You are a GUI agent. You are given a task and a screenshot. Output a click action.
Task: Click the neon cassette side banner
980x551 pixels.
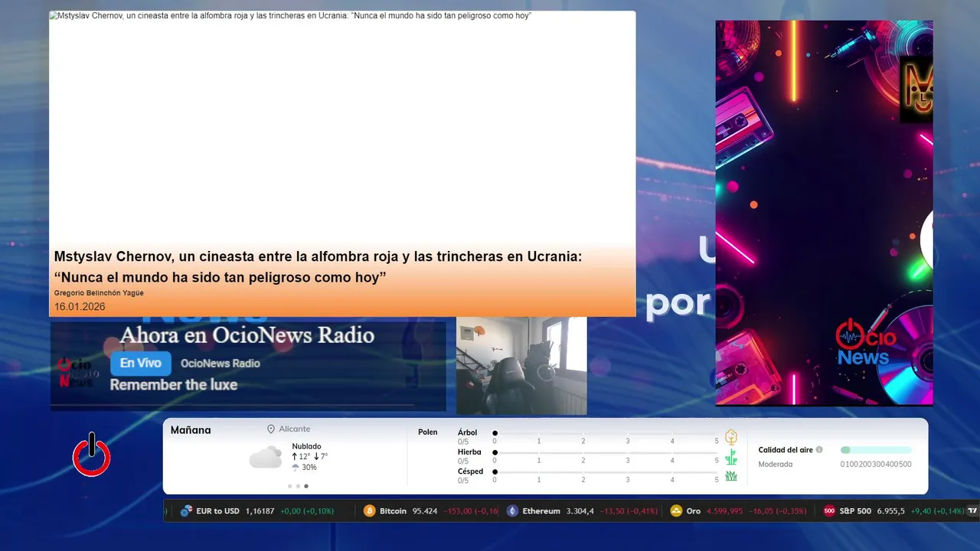824,213
